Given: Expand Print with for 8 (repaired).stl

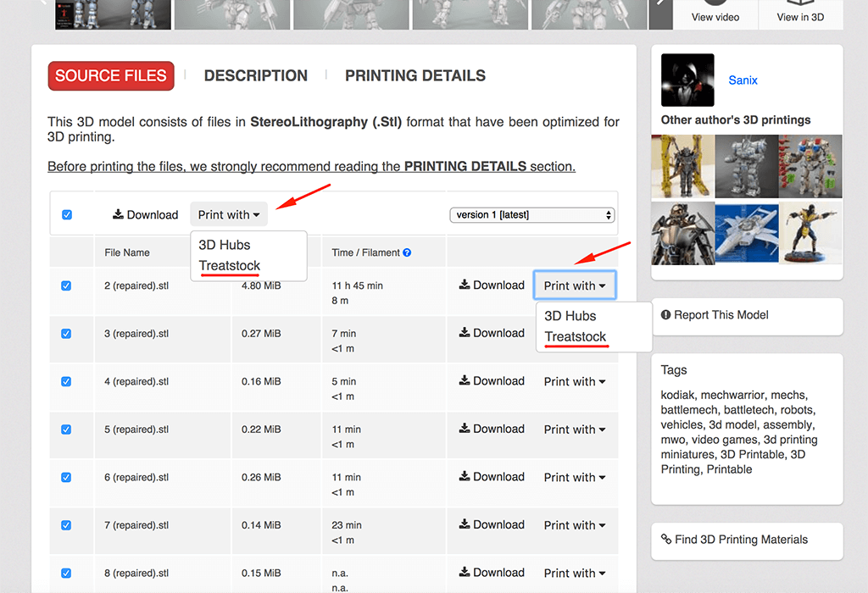Looking at the screenshot, I should 575,573.
